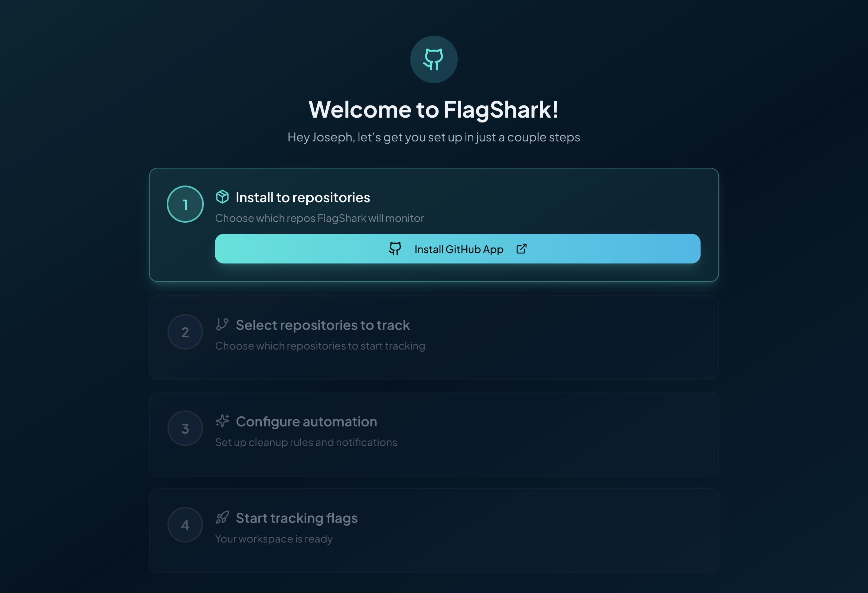Screen dimensions: 868x593
Task: Click the external link icon after Install GitHub App
Action: pyautogui.click(x=521, y=249)
